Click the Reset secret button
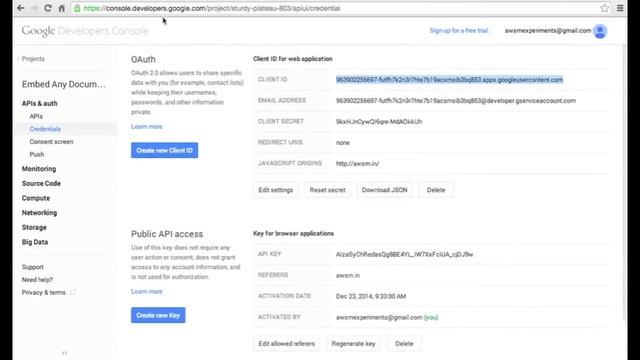 coord(327,190)
